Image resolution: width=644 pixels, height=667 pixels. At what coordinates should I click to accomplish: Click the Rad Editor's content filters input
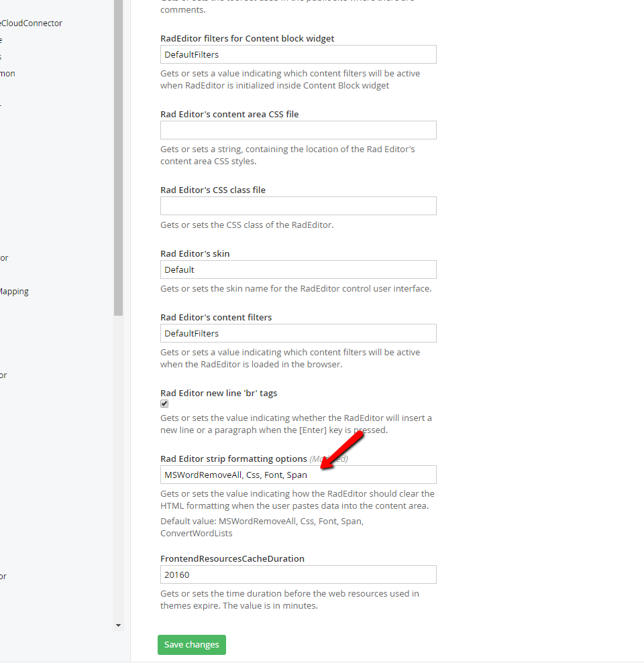[x=299, y=334]
